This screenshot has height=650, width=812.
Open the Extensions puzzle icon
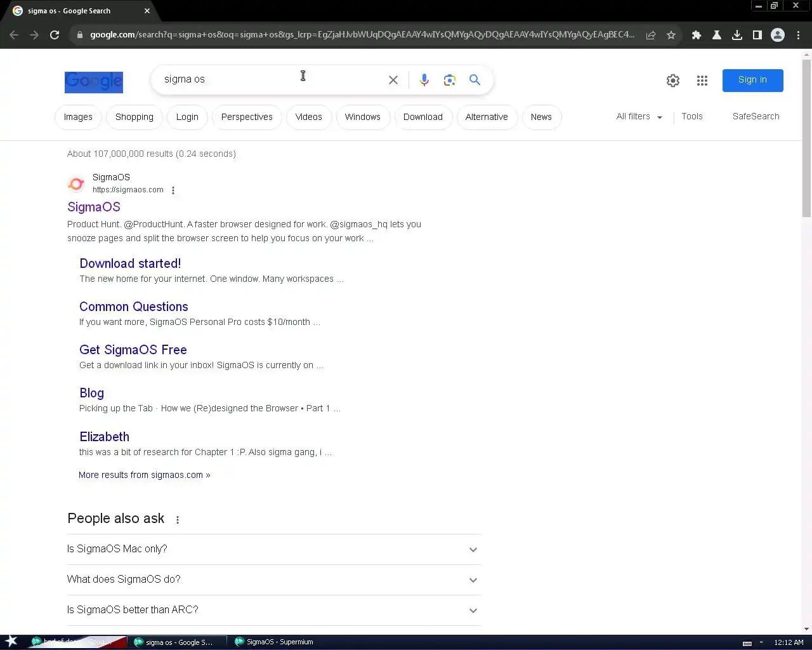point(697,35)
